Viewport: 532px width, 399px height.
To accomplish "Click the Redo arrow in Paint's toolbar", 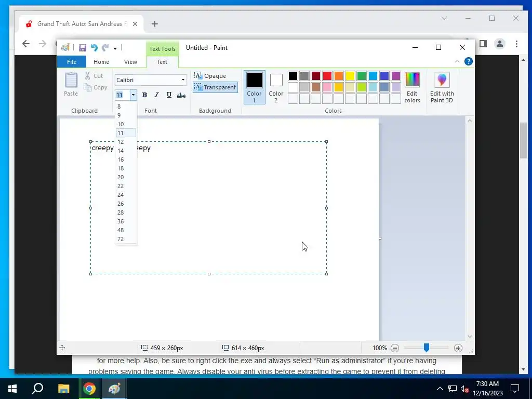I will click(105, 48).
